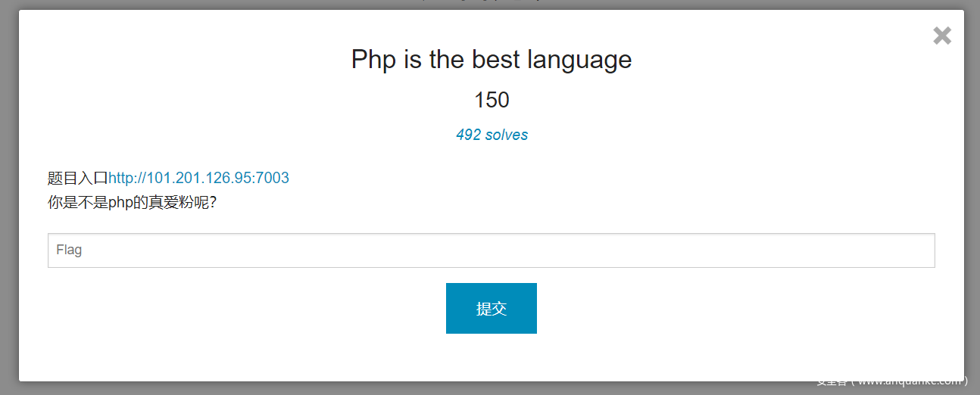This screenshot has height=395, width=980.
Task: Click the word "solves" under the score
Action: click(x=507, y=135)
